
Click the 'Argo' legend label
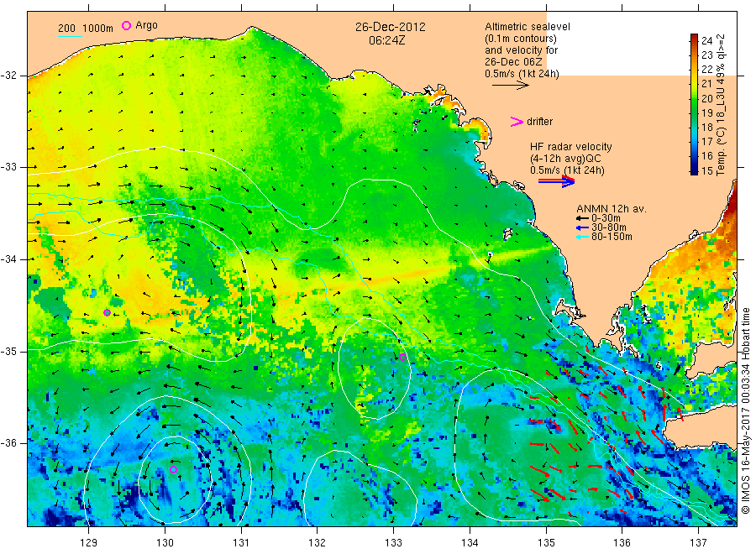(146, 25)
